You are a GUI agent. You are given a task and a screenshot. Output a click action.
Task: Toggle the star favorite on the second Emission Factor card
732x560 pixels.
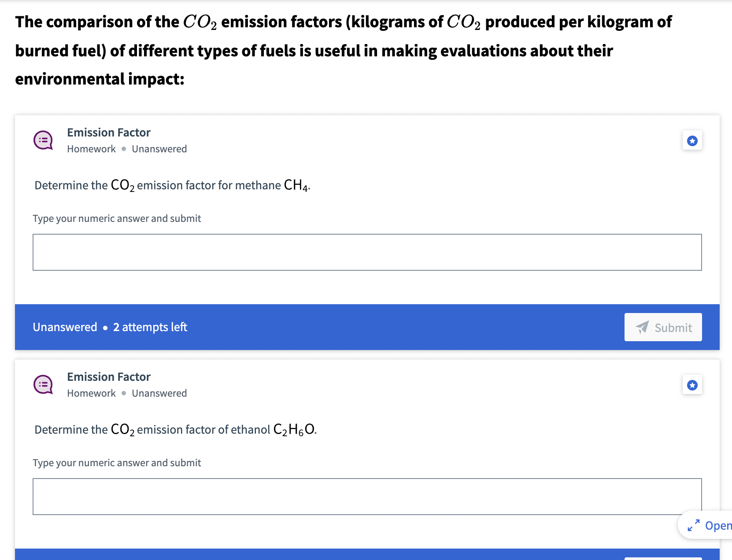pyautogui.click(x=692, y=384)
